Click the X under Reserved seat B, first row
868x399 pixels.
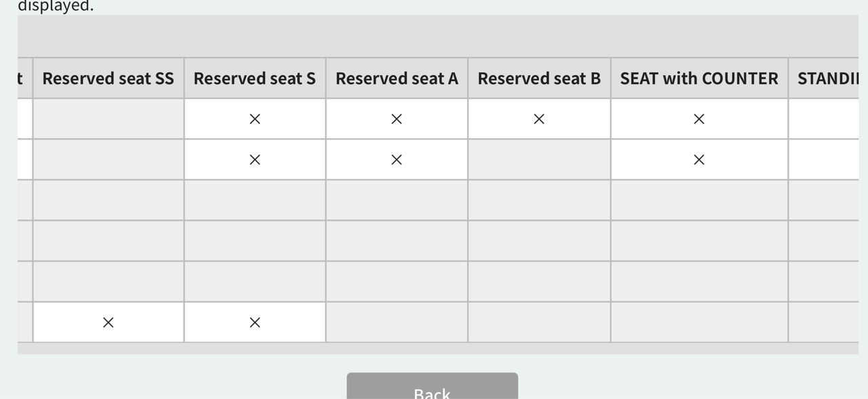tap(539, 119)
